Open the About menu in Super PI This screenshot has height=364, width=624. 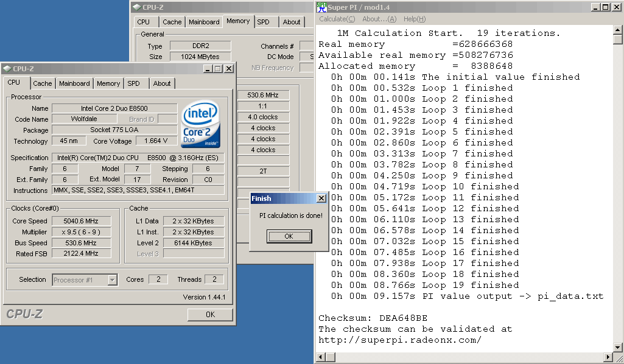tap(379, 19)
